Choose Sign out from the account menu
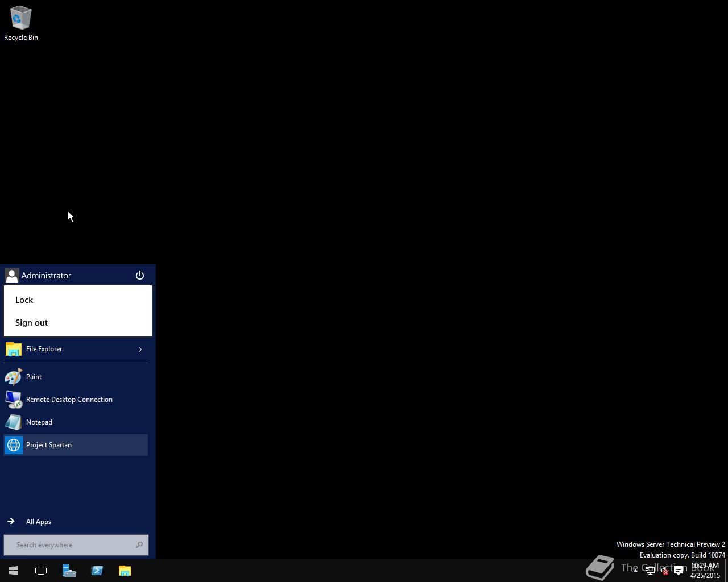The height and width of the screenshot is (582, 728). click(x=78, y=323)
